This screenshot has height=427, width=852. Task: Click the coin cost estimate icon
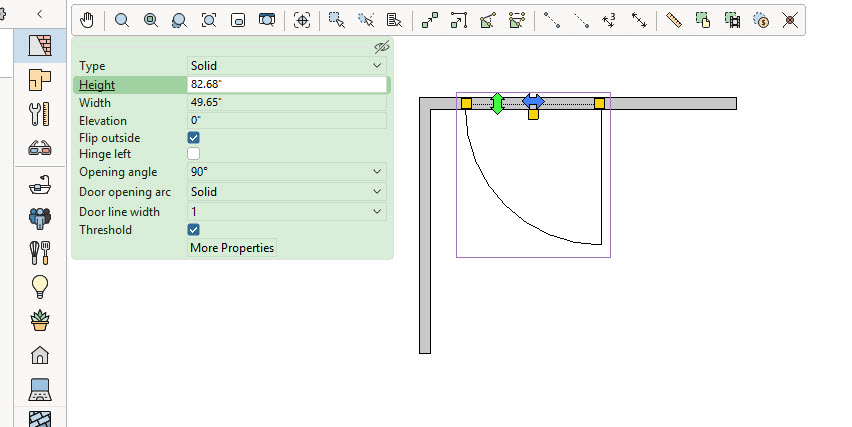coord(761,20)
